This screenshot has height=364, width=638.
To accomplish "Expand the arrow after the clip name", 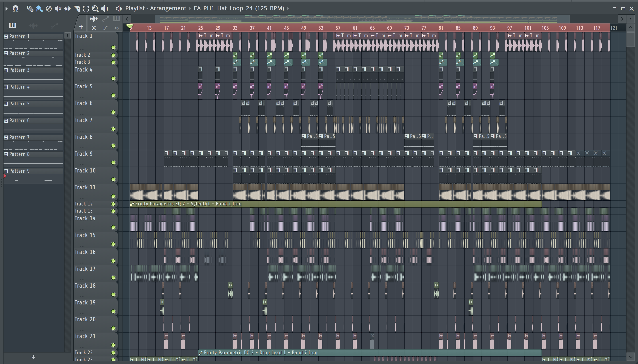I will pos(288,8).
